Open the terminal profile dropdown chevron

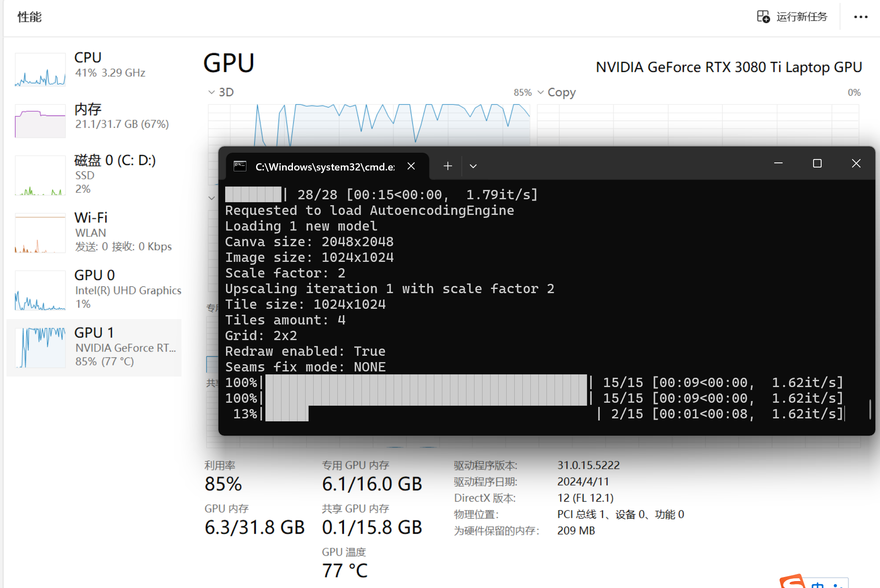point(473,166)
